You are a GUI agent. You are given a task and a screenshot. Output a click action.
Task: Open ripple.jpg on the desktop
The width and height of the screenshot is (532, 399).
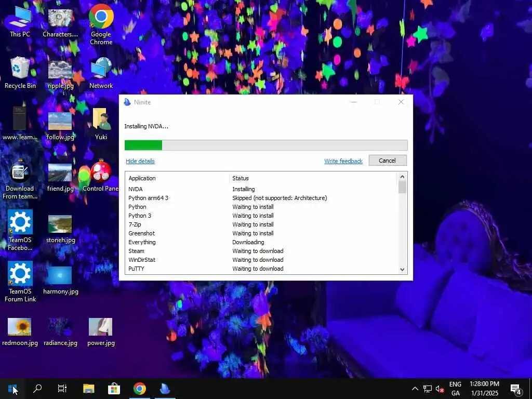[x=60, y=74]
